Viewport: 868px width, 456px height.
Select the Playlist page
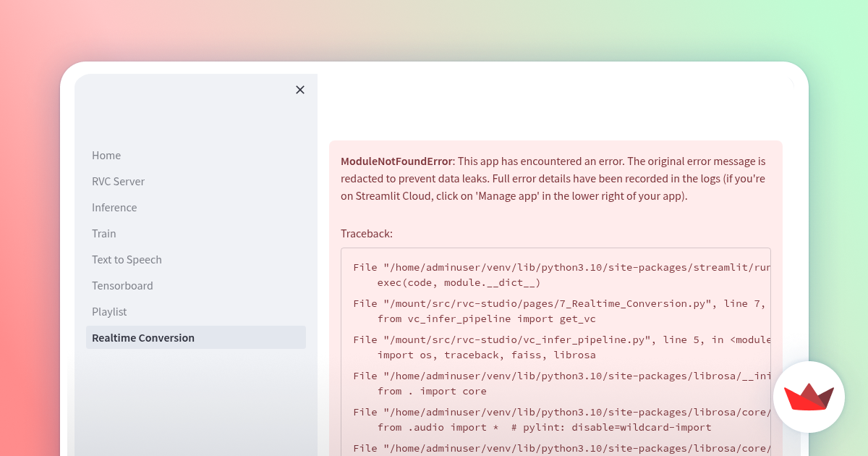point(196,312)
